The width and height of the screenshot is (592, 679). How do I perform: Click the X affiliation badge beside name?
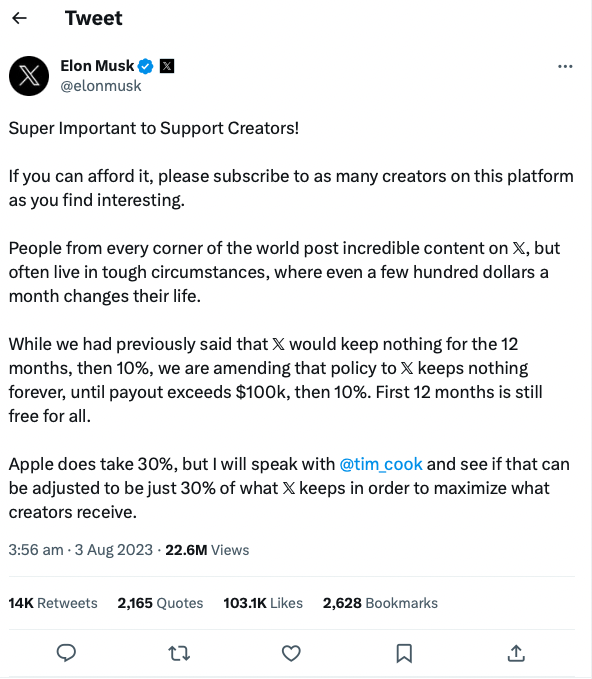pyautogui.click(x=167, y=66)
